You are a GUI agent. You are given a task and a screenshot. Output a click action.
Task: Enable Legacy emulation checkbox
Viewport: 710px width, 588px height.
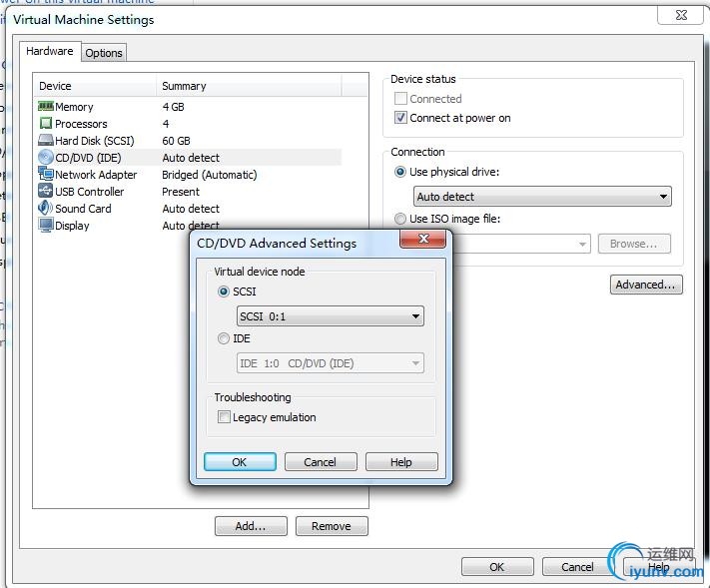coord(224,417)
